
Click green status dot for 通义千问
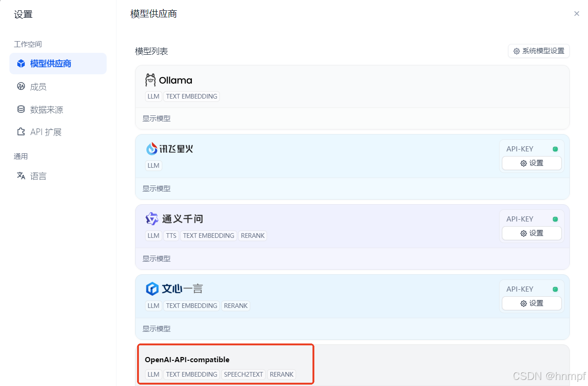coord(555,219)
